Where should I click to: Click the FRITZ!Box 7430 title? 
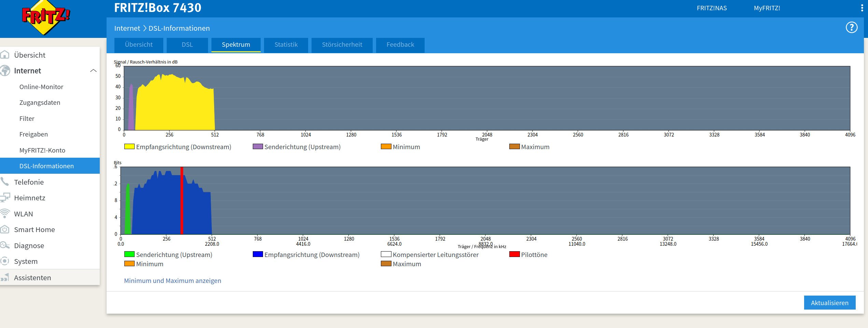(x=157, y=8)
